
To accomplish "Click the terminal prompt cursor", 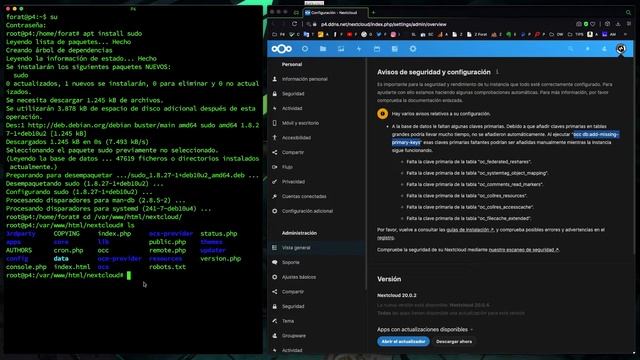I will pos(129,276).
